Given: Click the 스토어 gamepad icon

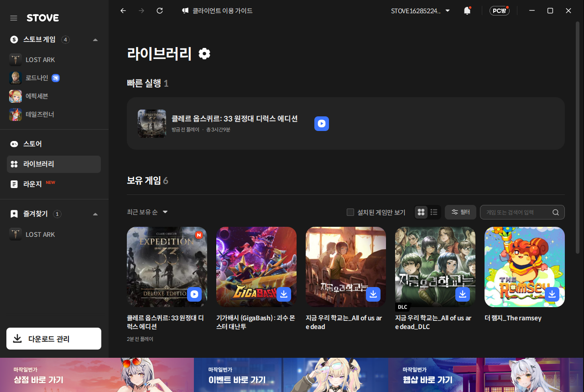Looking at the screenshot, I should click(14, 144).
